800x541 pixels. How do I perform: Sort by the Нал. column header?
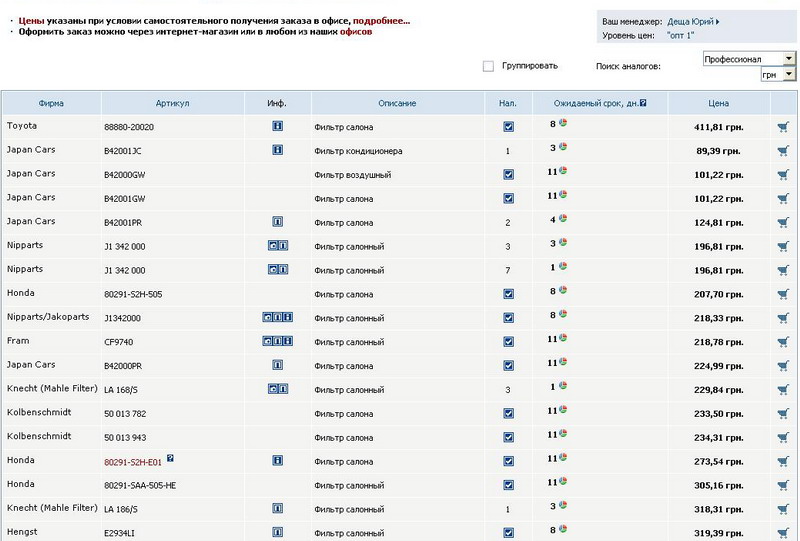[508, 103]
